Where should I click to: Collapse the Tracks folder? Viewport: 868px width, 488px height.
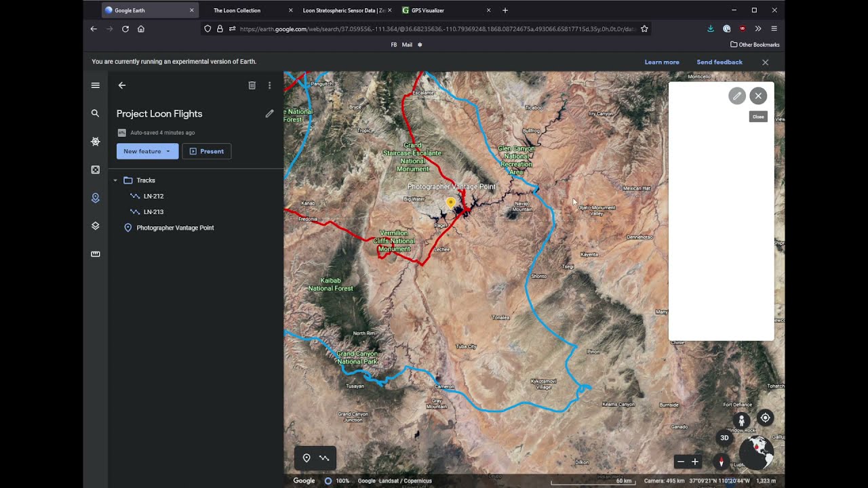115,180
